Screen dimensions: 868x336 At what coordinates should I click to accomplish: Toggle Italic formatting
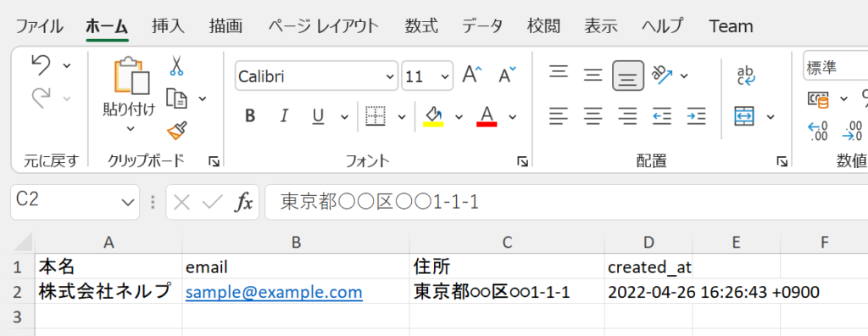tap(284, 116)
